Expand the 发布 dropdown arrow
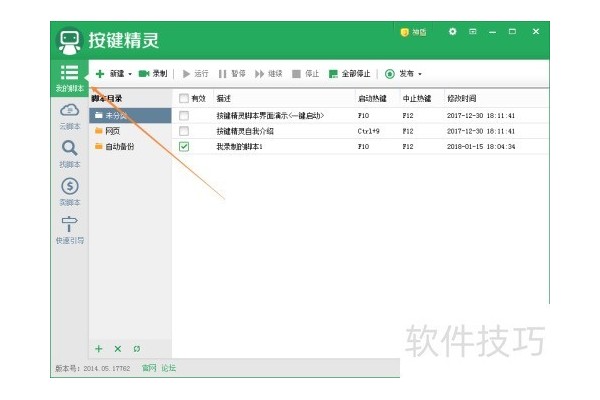 coord(420,74)
